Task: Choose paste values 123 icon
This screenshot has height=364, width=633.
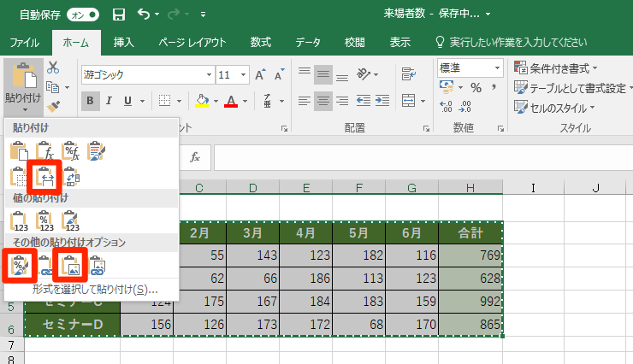Action: tap(19, 221)
